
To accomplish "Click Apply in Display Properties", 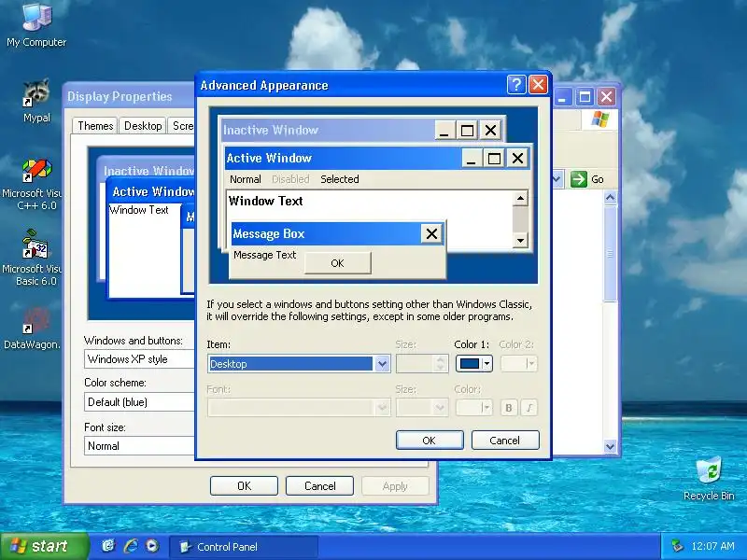I will point(395,485).
